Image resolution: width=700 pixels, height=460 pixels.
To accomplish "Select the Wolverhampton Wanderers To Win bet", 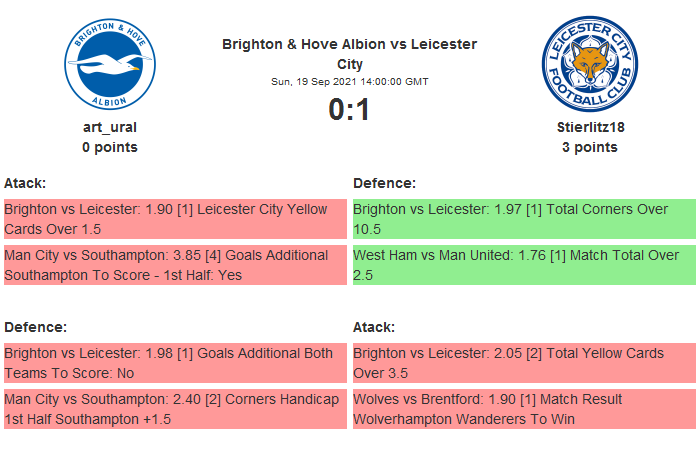I will [x=523, y=408].
